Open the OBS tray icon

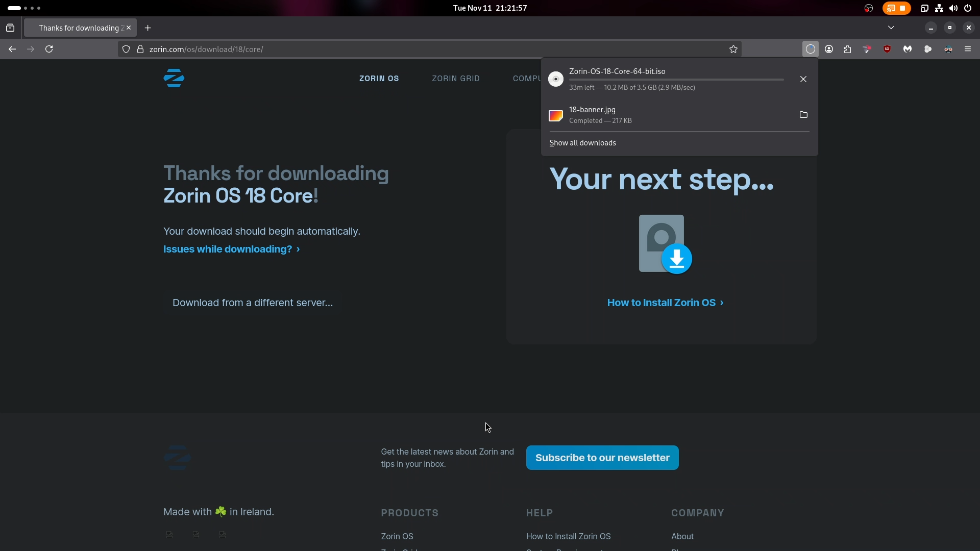click(869, 8)
